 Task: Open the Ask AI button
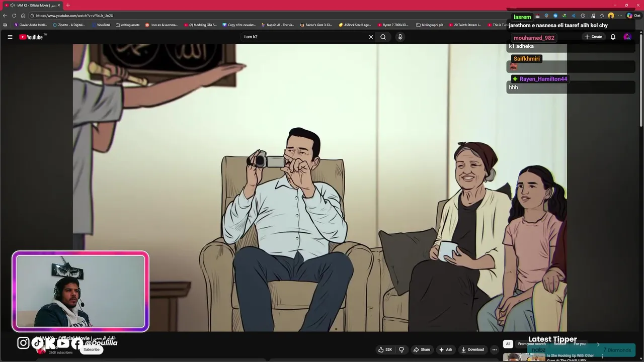pyautogui.click(x=446, y=349)
